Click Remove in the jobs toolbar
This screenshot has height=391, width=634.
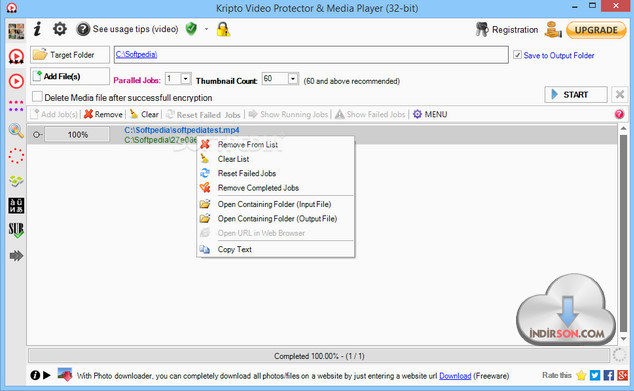[103, 114]
